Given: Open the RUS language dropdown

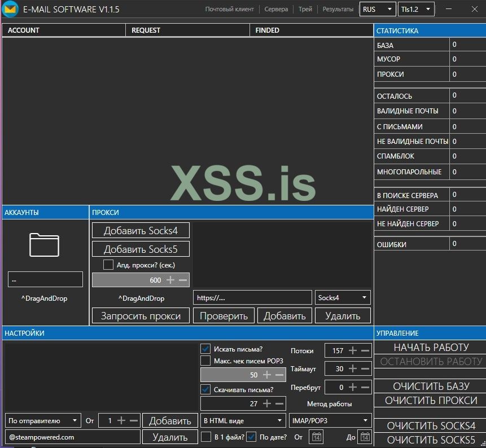Looking at the screenshot, I should pyautogui.click(x=377, y=9).
